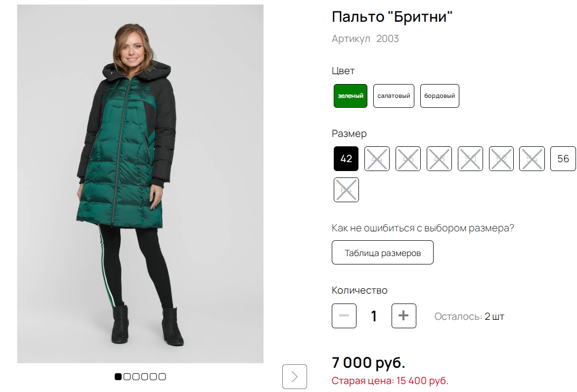
Task: Select the fifth image pagination dot
Action: point(153,377)
